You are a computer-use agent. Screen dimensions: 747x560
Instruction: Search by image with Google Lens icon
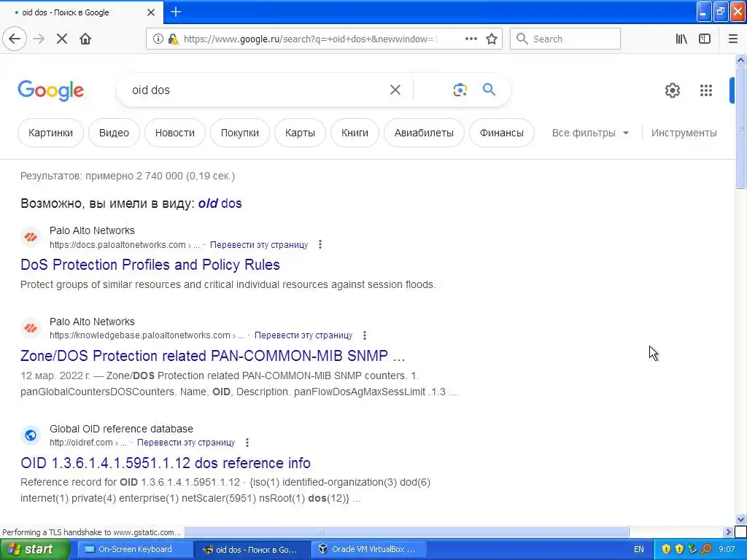(x=460, y=90)
